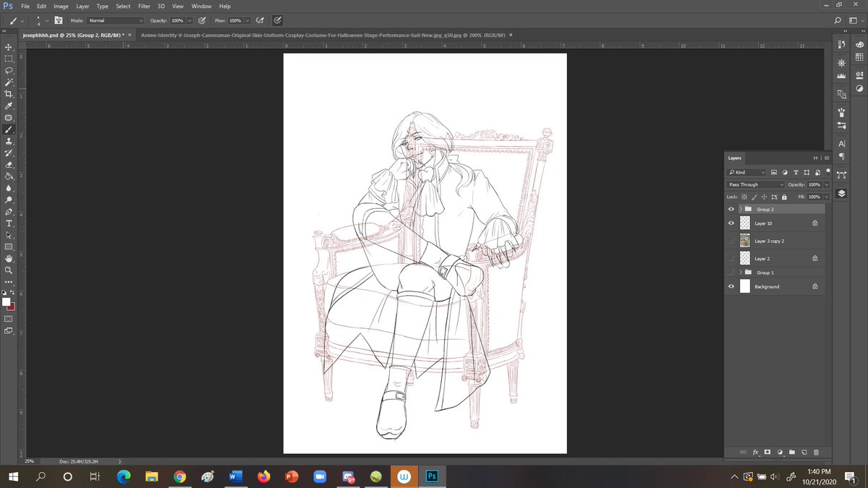Image resolution: width=868 pixels, height=488 pixels.
Task: Select the Crop tool
Action: [x=9, y=94]
